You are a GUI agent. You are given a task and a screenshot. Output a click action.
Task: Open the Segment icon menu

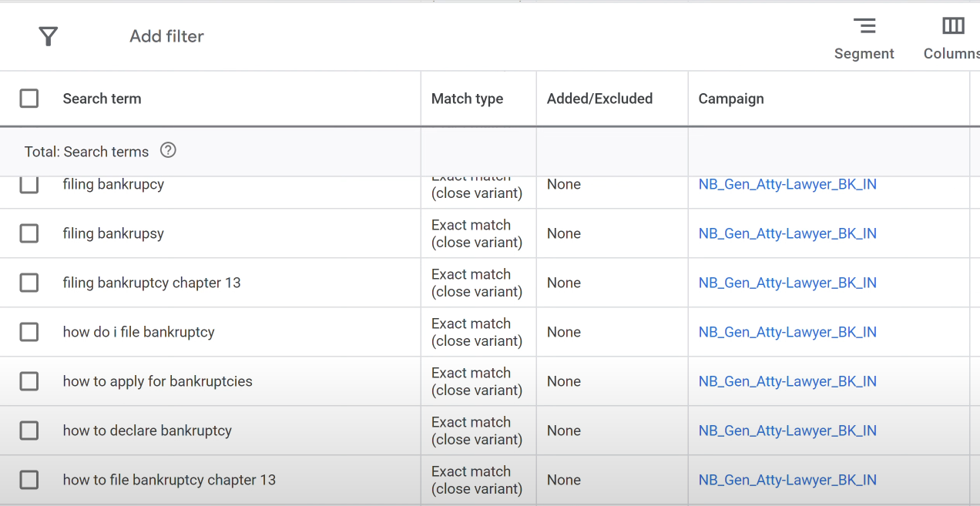point(864,39)
